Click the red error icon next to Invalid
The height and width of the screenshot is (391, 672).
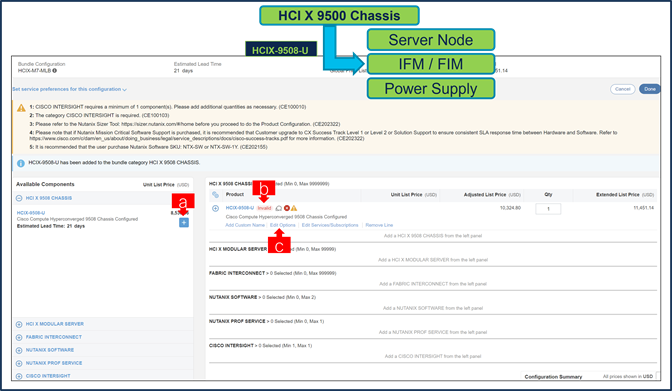[287, 208]
